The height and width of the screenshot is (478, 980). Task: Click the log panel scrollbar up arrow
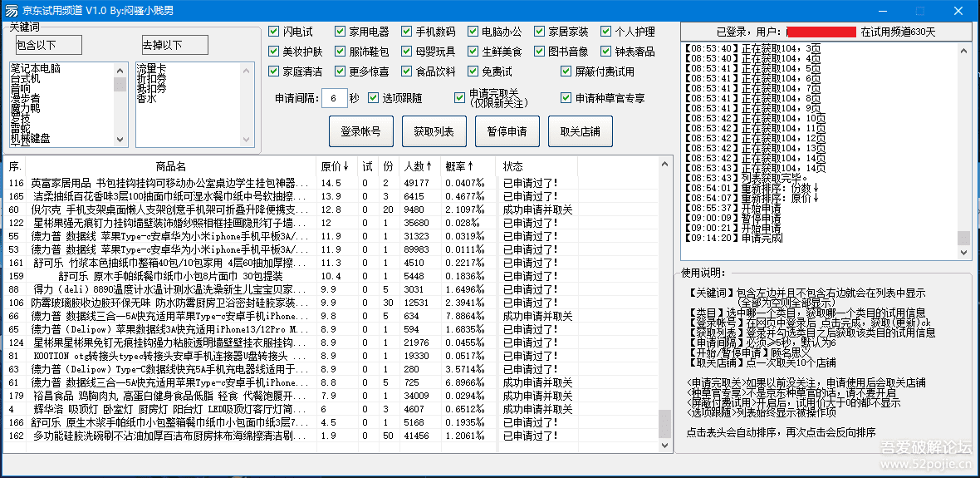tap(964, 52)
